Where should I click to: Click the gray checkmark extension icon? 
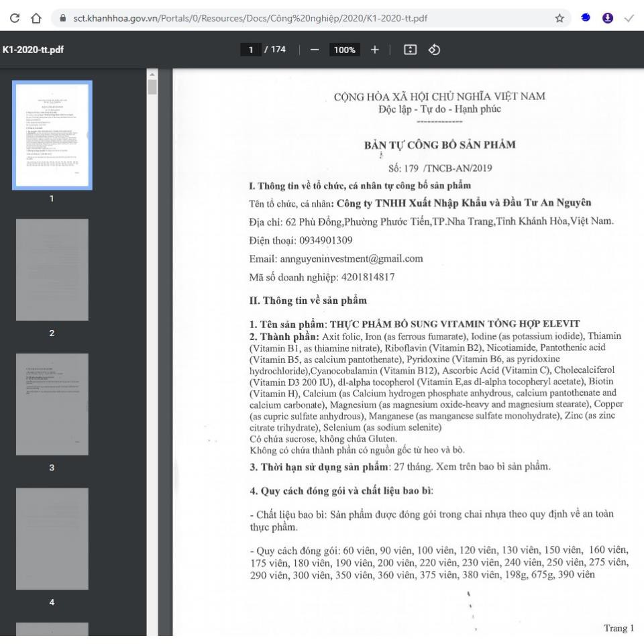(x=629, y=18)
